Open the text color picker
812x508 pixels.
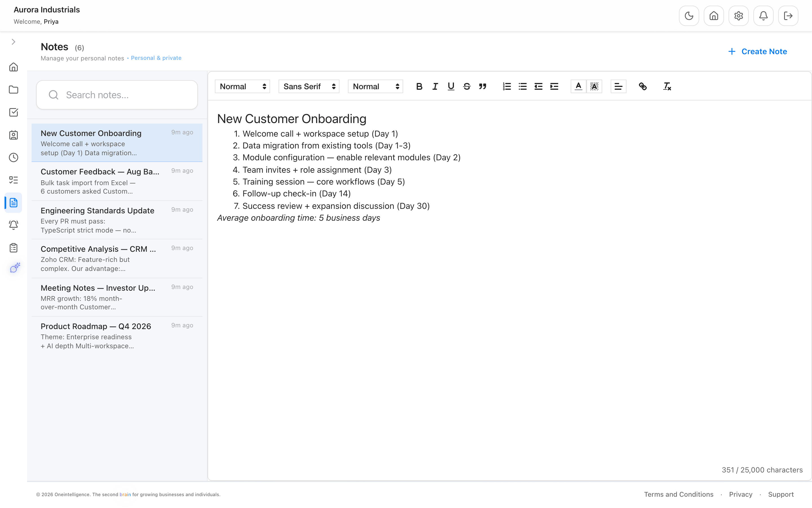coord(579,86)
